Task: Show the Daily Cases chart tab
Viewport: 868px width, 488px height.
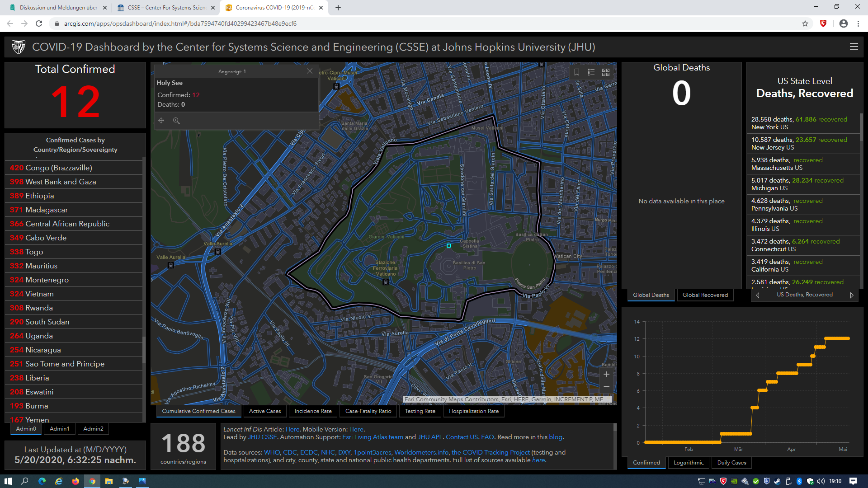Action: click(x=731, y=463)
